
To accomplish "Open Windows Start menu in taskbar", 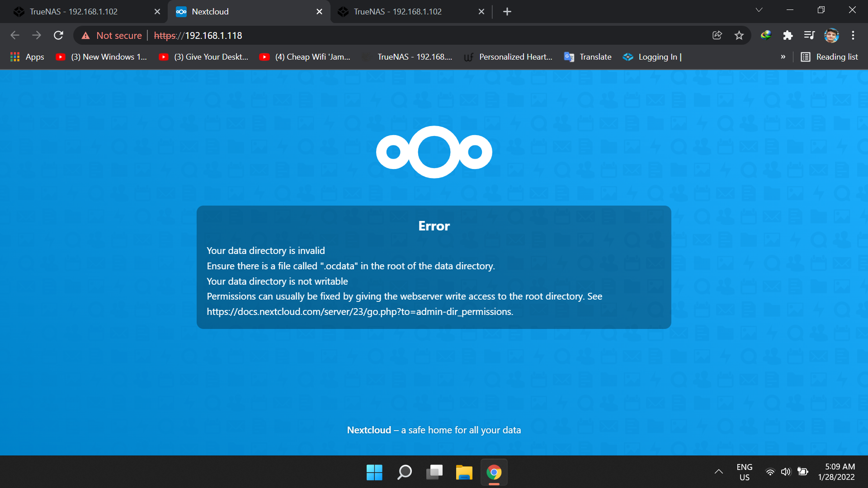I will pos(374,473).
